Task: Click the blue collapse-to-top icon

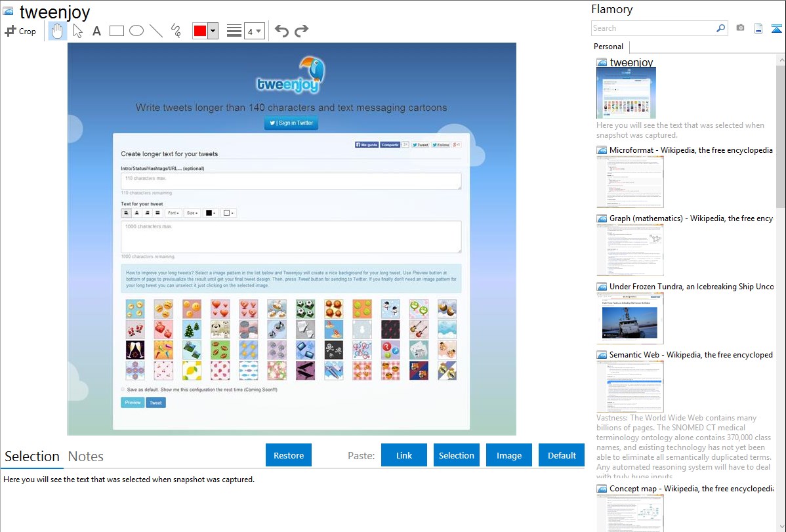Action: (x=776, y=28)
